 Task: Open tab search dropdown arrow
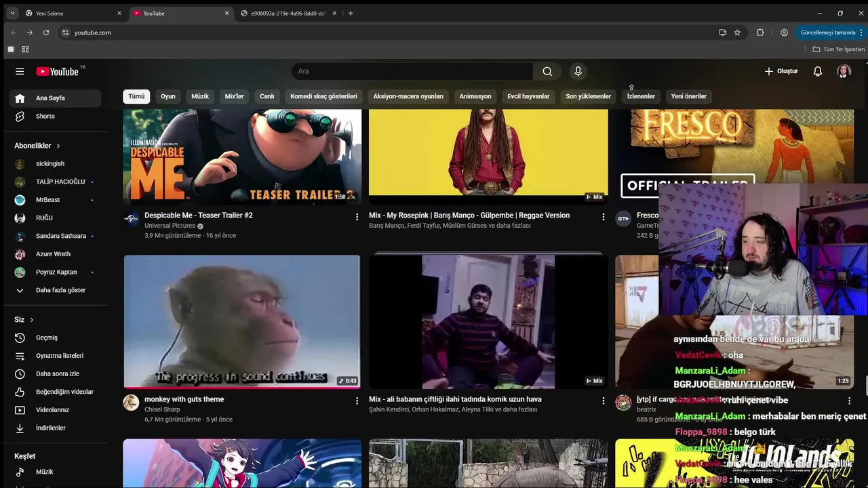(x=12, y=13)
